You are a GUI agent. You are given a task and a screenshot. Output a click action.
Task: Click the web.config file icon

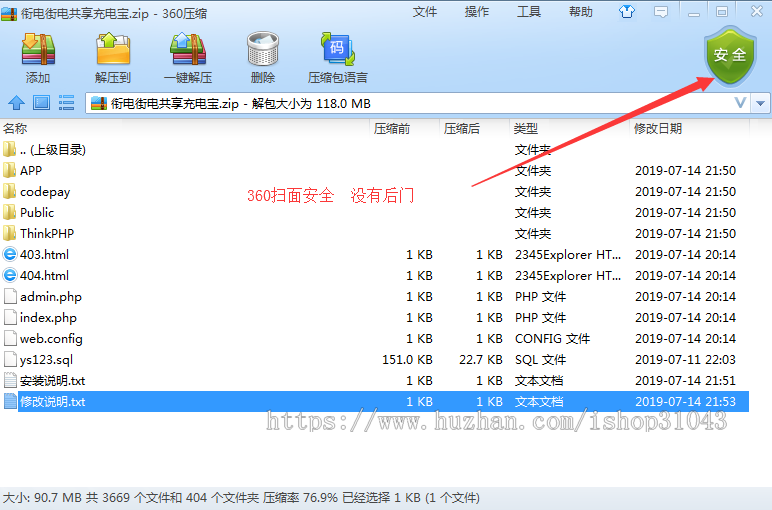pos(10,338)
